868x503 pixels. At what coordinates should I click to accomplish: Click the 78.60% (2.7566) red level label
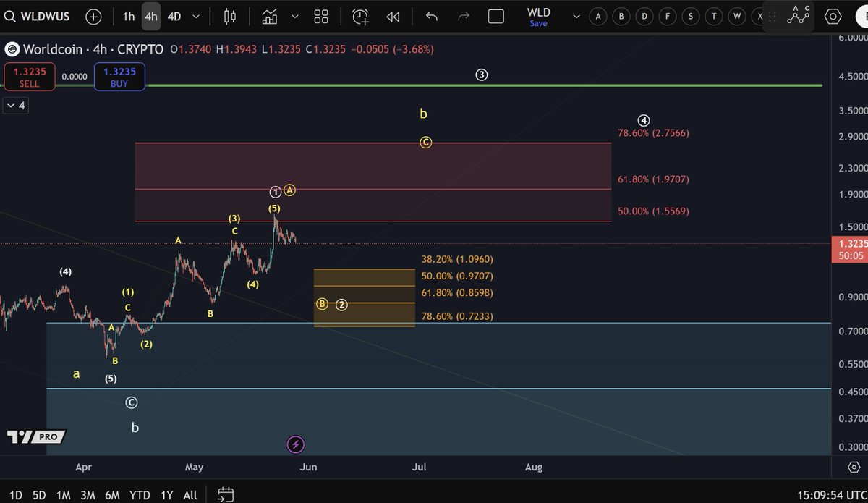coord(653,133)
